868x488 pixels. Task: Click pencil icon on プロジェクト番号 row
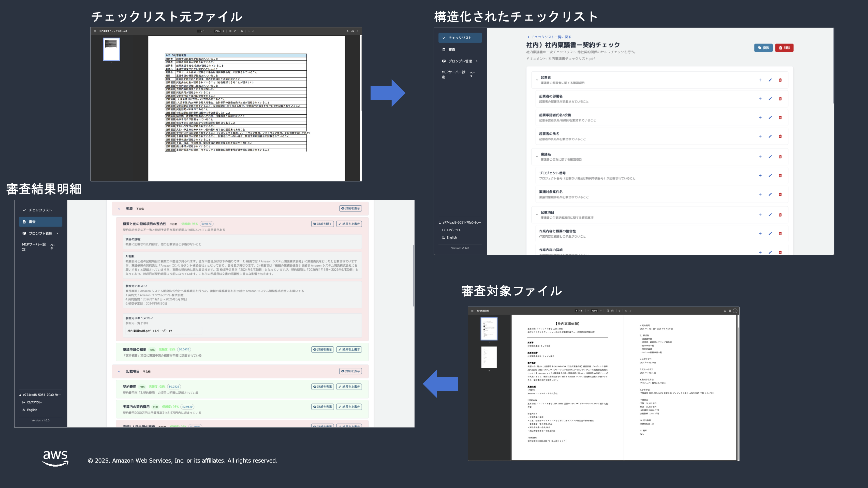click(x=770, y=175)
